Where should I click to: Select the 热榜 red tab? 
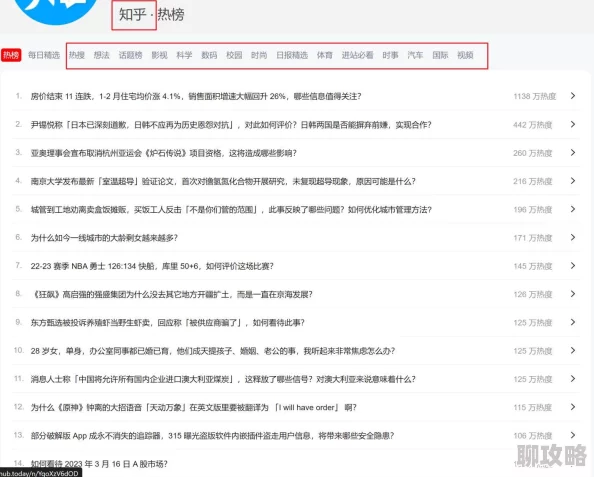pos(11,55)
